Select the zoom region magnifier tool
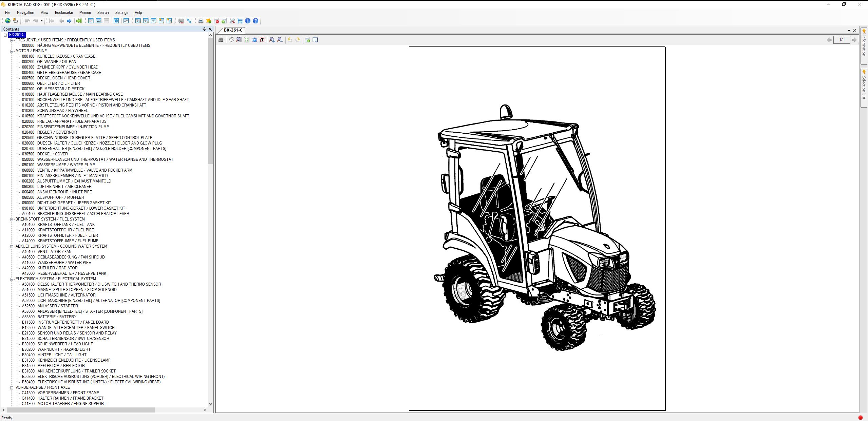This screenshot has height=421, width=868. coord(239,40)
